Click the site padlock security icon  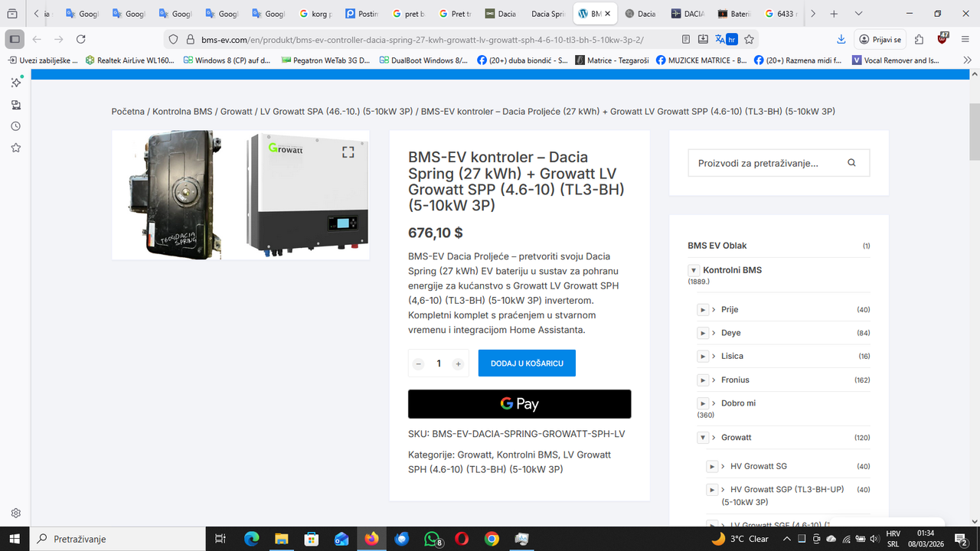pos(191,39)
